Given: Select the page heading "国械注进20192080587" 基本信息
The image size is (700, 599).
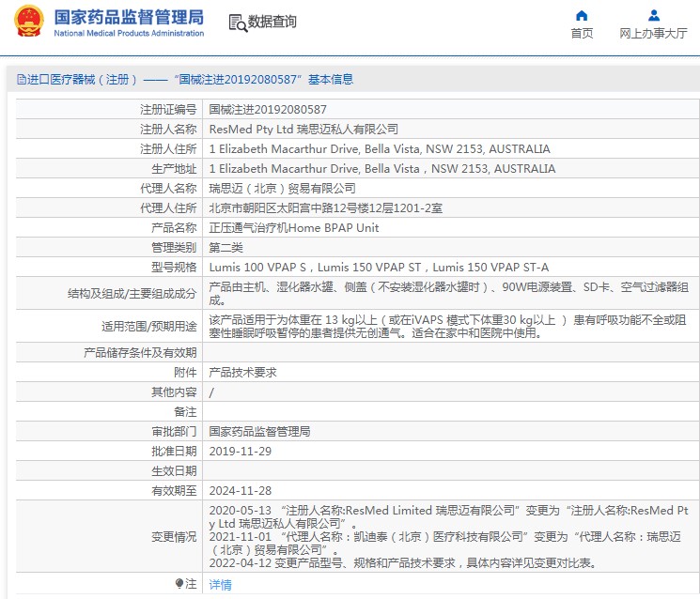Looking at the screenshot, I should 264,80.
